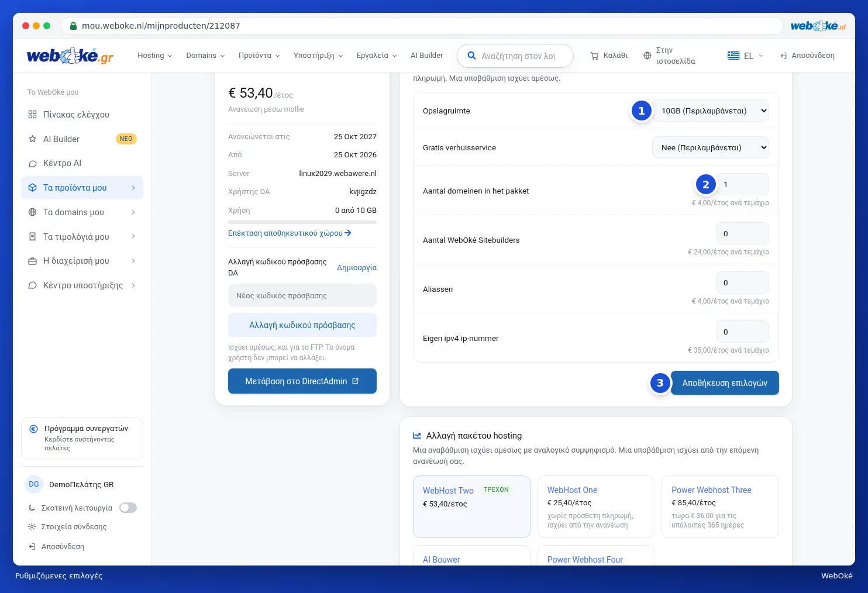
Task: Open the Opslagruimte 10GB dropdown
Action: coord(711,111)
